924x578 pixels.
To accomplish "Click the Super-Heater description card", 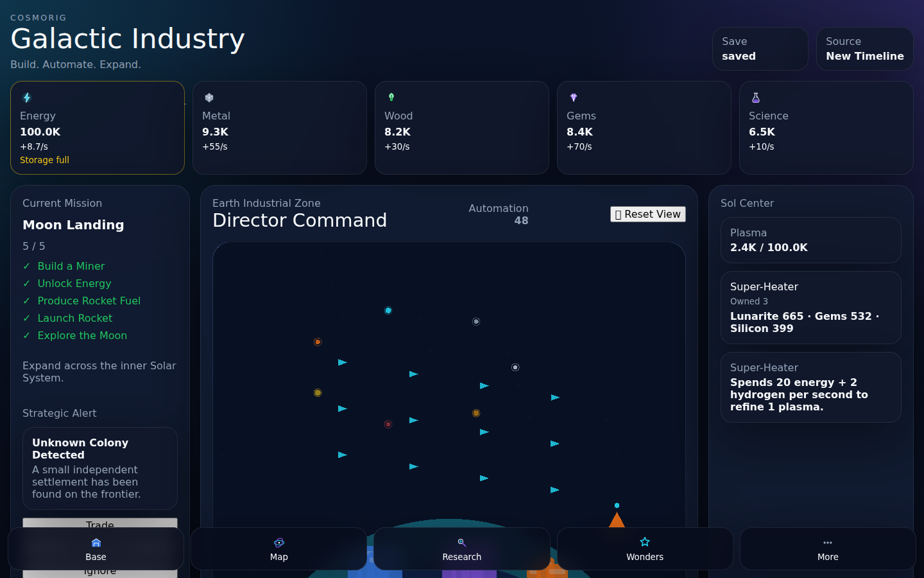I will click(x=811, y=387).
